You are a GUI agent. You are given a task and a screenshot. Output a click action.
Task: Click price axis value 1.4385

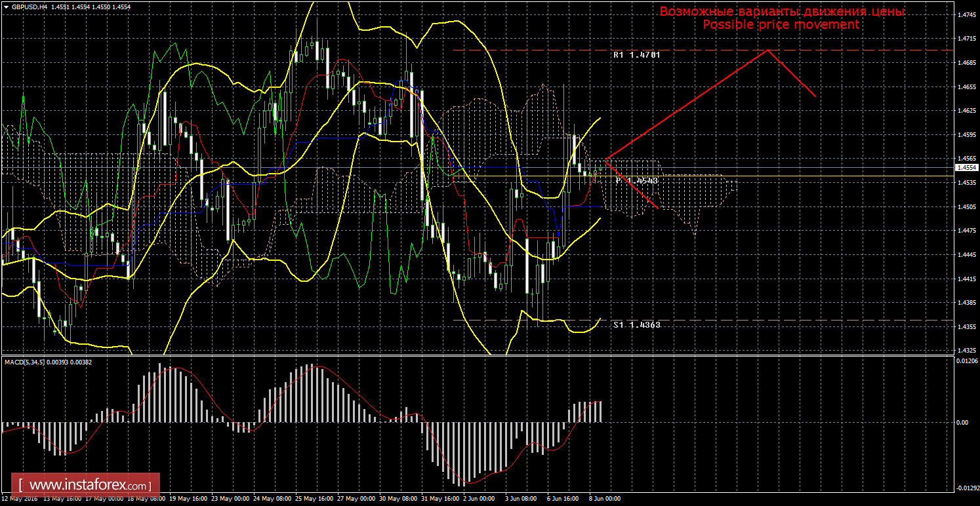966,303
